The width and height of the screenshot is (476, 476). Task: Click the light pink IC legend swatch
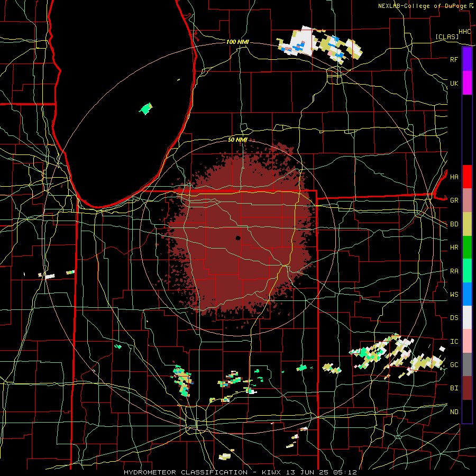point(467,341)
